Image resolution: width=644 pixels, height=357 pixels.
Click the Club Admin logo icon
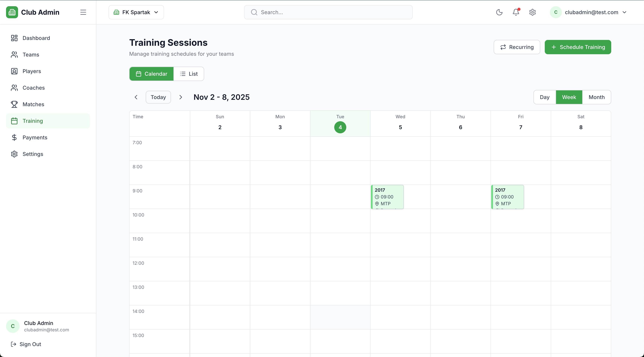(x=12, y=12)
